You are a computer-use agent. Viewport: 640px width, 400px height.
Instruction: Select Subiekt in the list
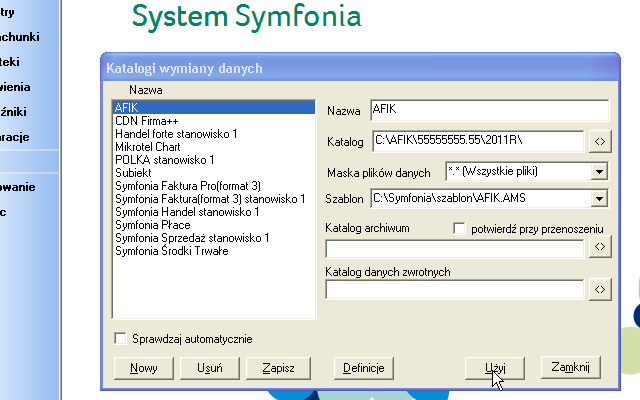tap(214, 173)
